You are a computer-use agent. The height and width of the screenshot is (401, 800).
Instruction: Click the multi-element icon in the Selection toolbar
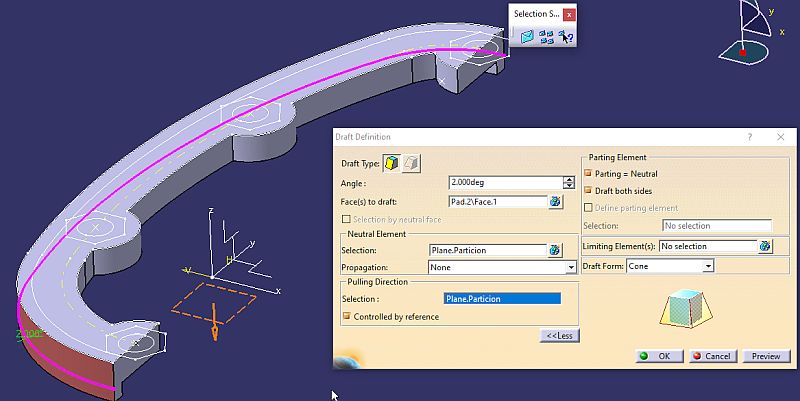click(x=547, y=37)
